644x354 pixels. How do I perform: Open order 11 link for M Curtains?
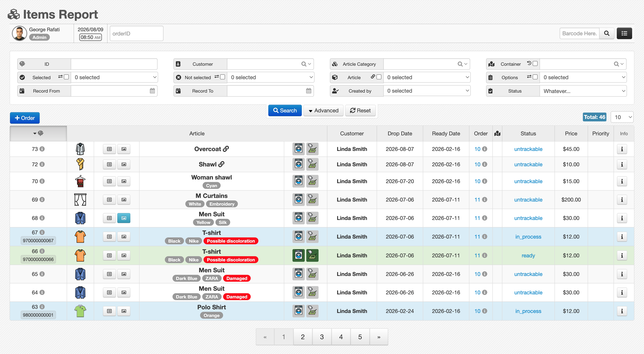[x=477, y=200]
